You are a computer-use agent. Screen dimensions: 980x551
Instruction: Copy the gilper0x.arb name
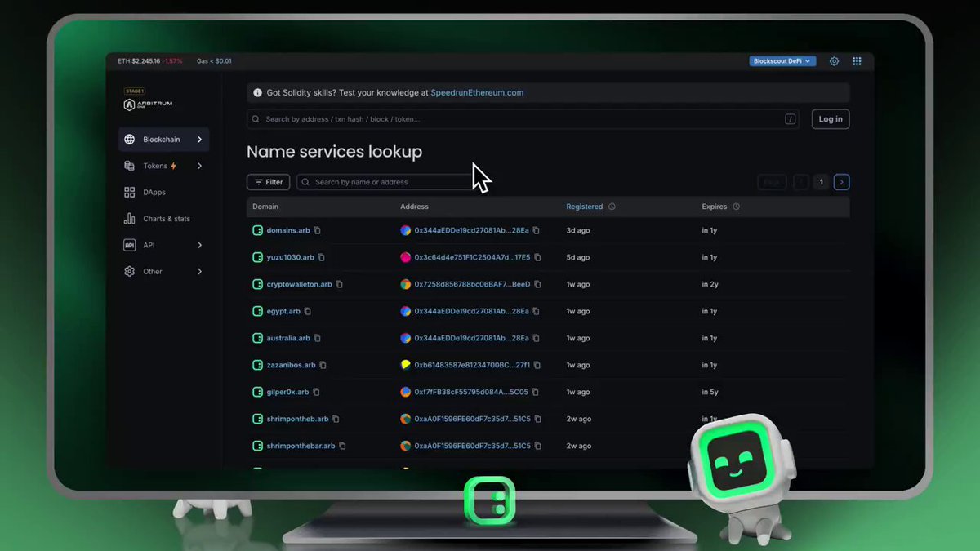click(317, 392)
